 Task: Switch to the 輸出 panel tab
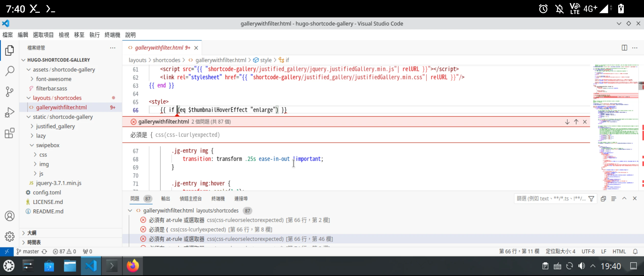point(165,199)
